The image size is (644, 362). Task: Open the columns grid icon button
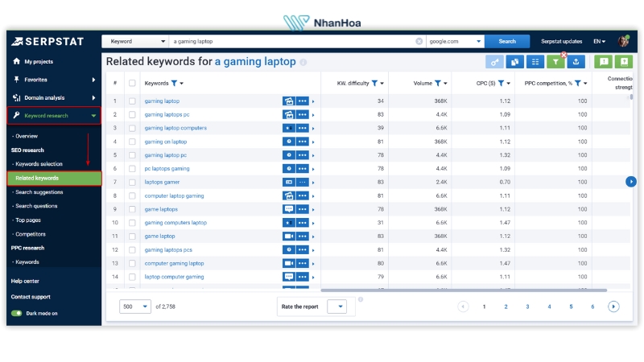[x=535, y=62]
